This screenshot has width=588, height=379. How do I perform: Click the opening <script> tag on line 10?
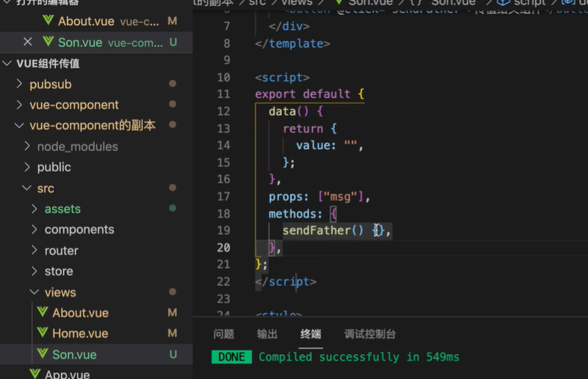pos(282,77)
